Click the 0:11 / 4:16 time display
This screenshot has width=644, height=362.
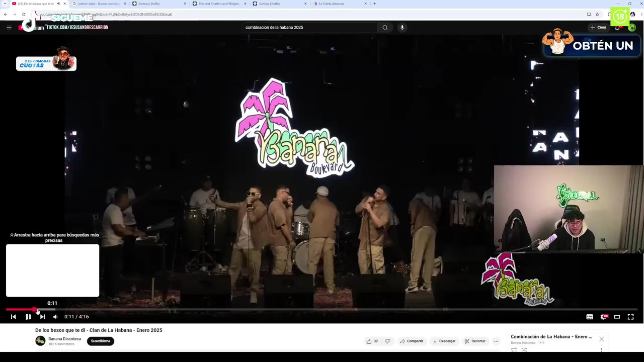[x=76, y=317]
